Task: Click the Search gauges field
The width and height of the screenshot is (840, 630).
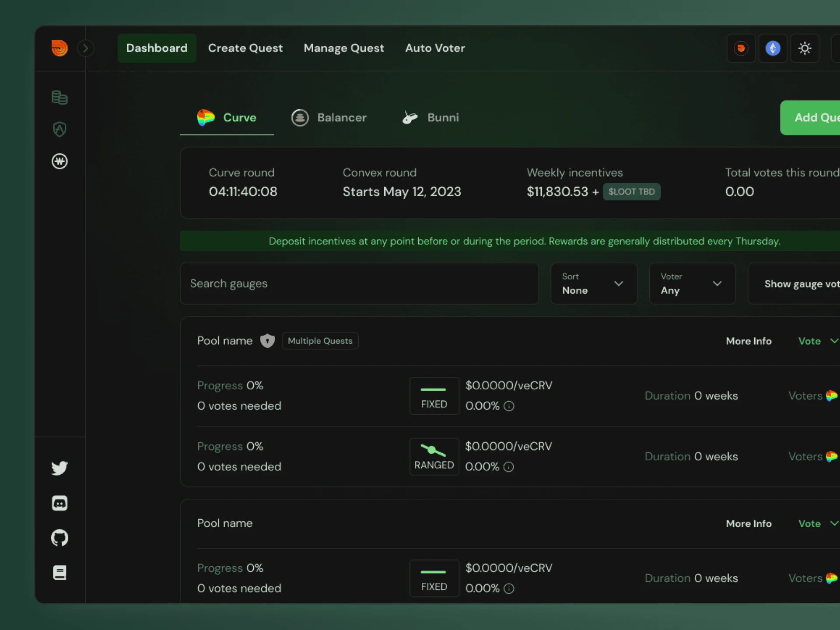Action: pyautogui.click(x=359, y=283)
